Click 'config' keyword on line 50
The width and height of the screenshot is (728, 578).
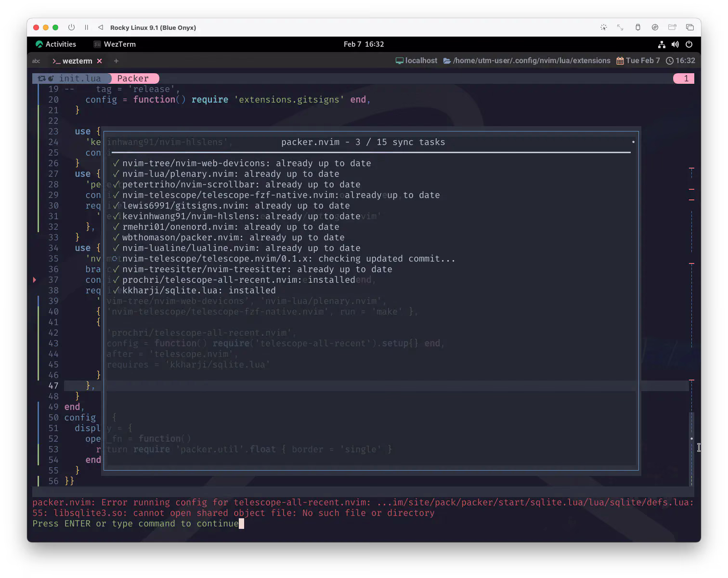[80, 418]
